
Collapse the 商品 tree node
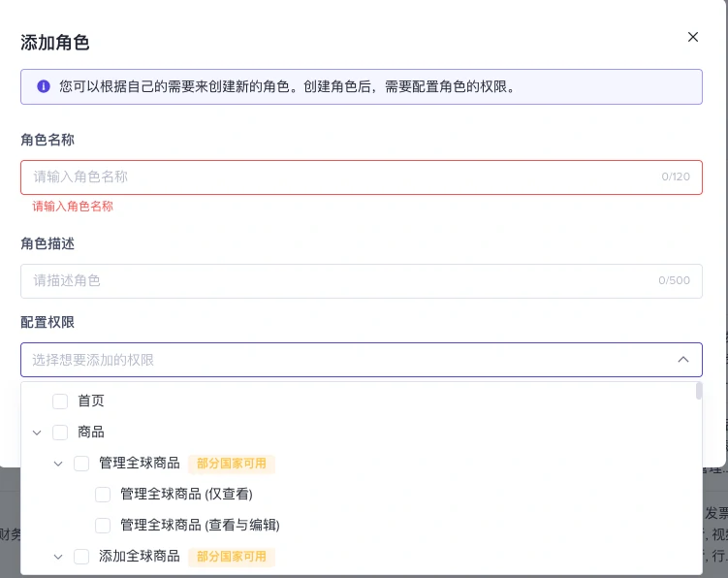(37, 433)
